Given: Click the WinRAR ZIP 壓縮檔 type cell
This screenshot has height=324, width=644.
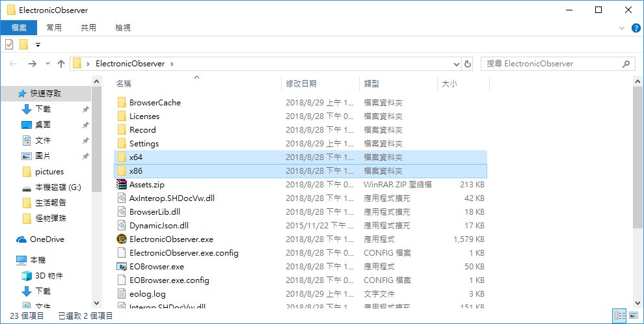Looking at the screenshot, I should (397, 184).
